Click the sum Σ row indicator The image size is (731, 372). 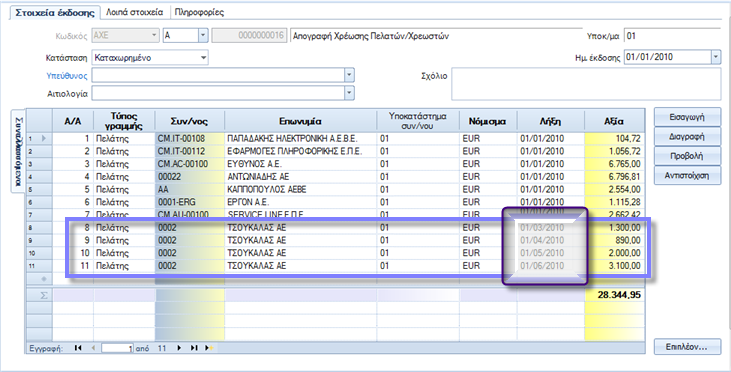(x=44, y=295)
